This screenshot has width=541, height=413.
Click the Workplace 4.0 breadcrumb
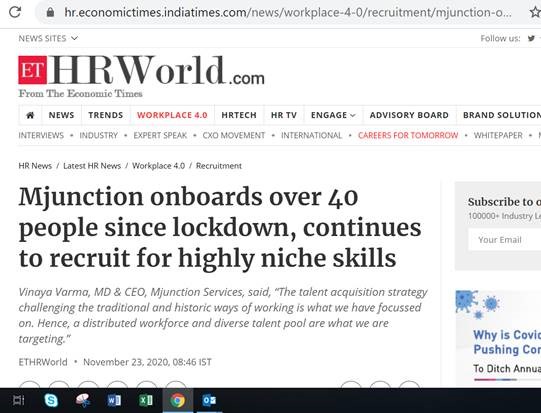[x=158, y=166]
